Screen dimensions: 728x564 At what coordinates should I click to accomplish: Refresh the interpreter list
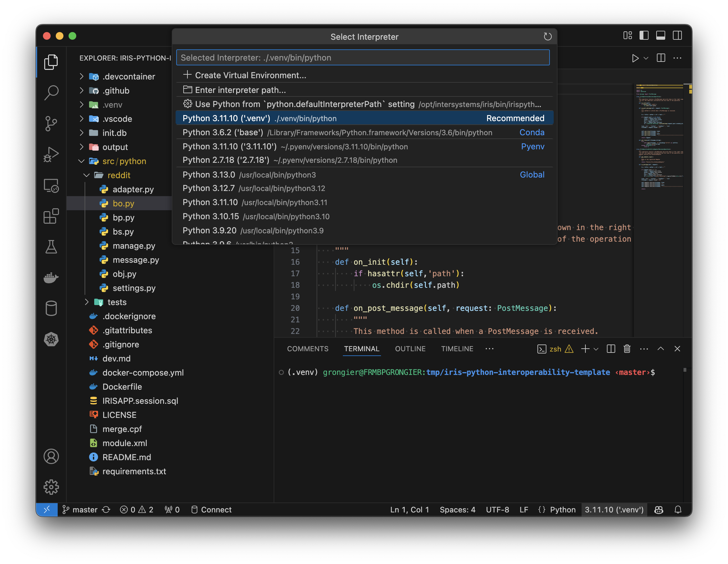click(x=547, y=36)
